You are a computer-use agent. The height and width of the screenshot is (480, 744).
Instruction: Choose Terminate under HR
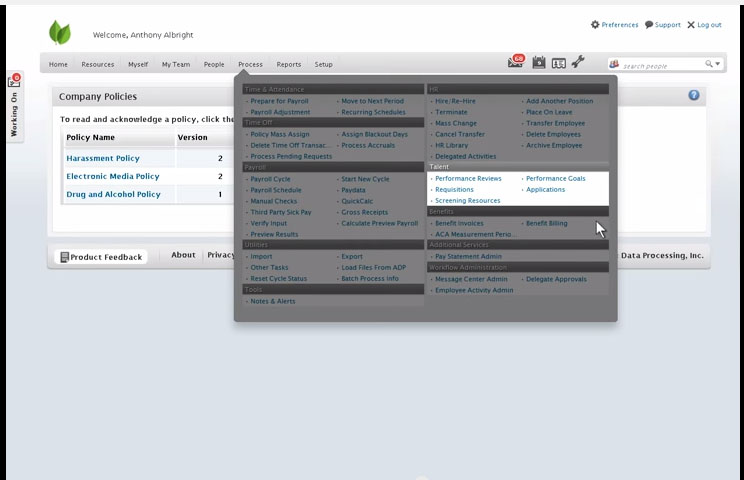(451, 112)
